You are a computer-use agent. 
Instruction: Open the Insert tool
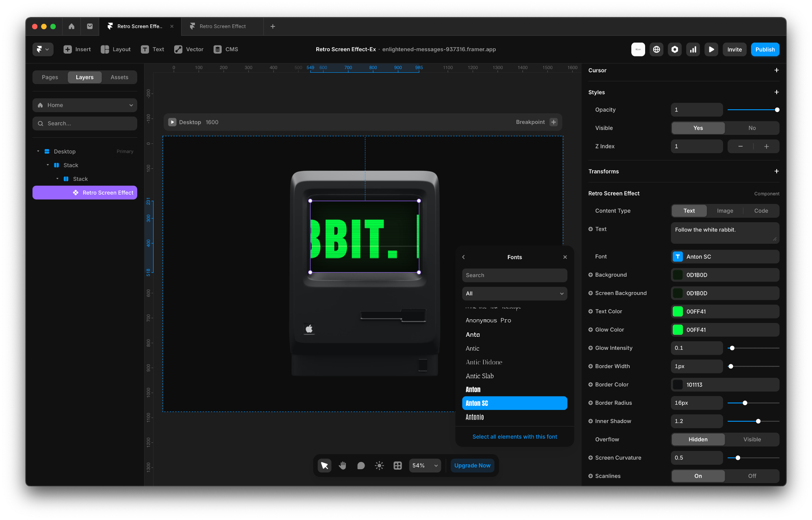click(x=77, y=49)
